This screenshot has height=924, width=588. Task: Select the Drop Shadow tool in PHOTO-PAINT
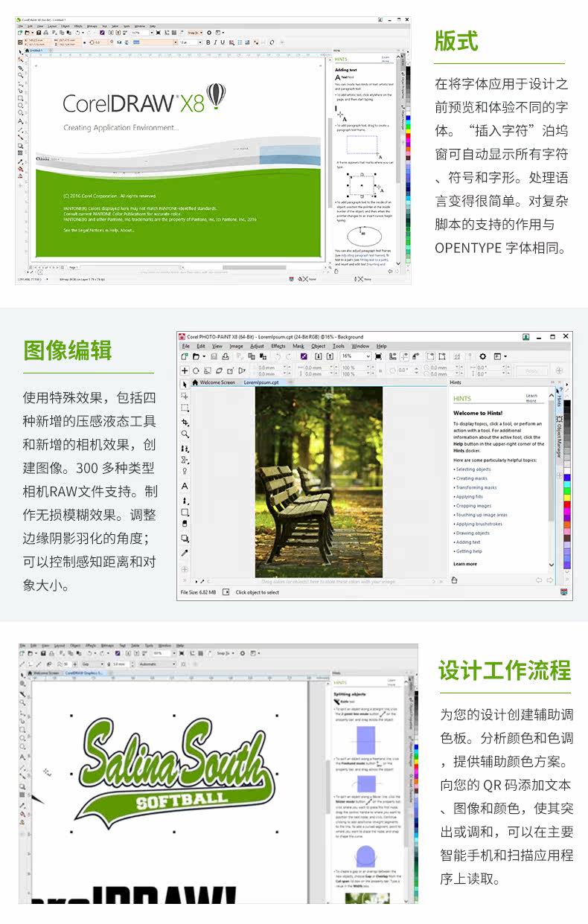click(185, 538)
